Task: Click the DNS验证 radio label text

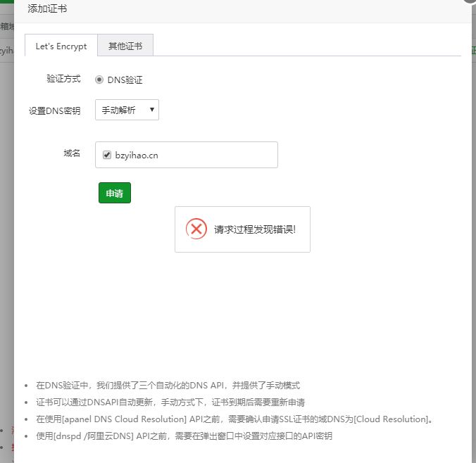Action: click(x=125, y=80)
